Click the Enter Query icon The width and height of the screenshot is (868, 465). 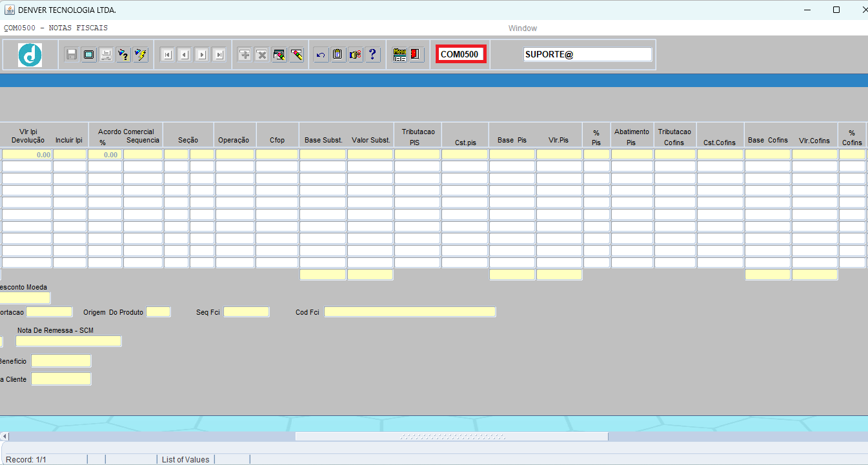[123, 55]
